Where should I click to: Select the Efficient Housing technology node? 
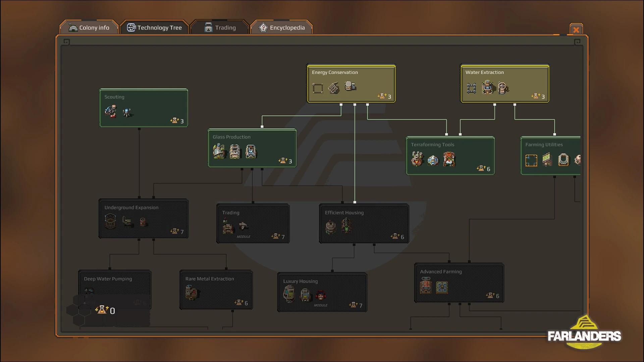364,224
